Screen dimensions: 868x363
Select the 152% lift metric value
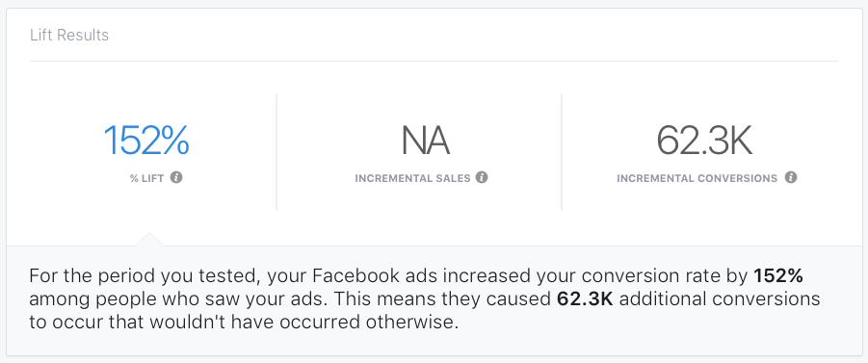146,140
